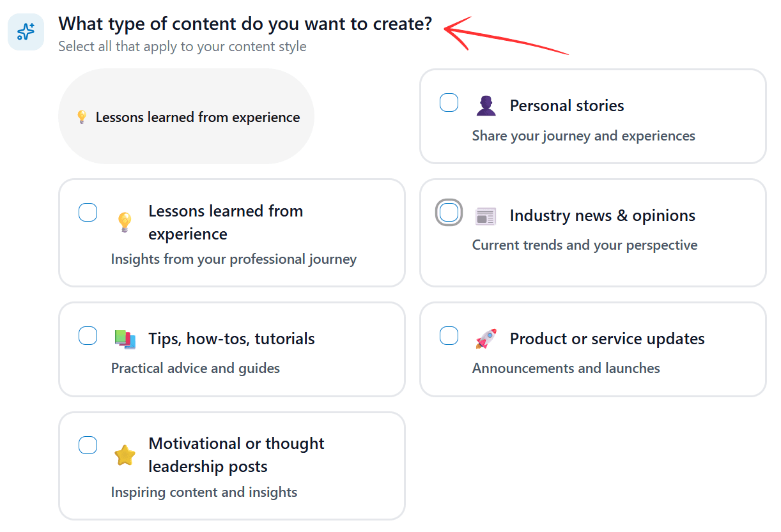Check the Lessons learned from experience checkbox
Image resolution: width=781 pixels, height=532 pixels.
click(88, 212)
